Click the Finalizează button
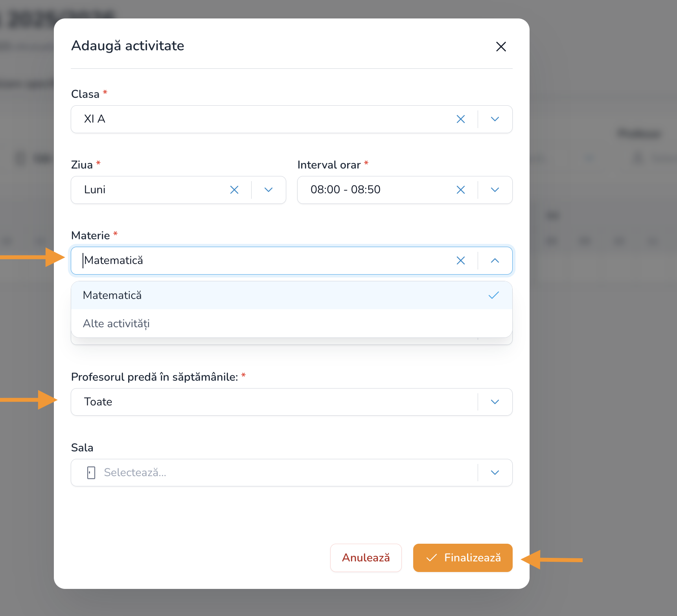 point(463,558)
